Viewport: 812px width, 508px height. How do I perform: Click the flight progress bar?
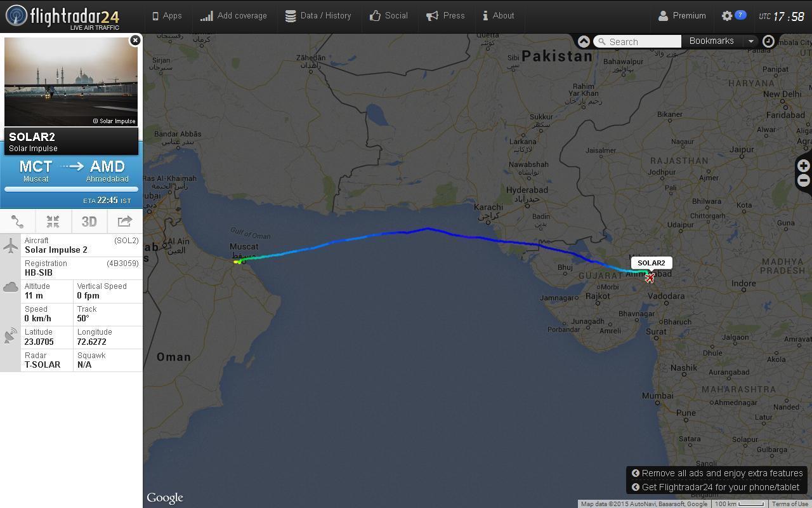pyautogui.click(x=71, y=189)
